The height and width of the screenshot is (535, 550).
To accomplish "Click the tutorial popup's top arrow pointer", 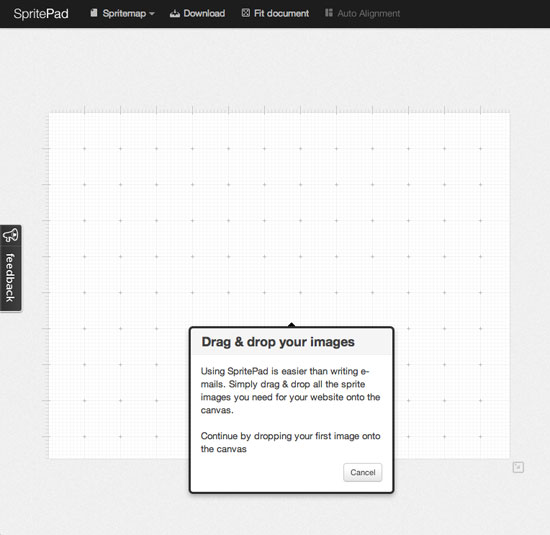I will [x=291, y=325].
